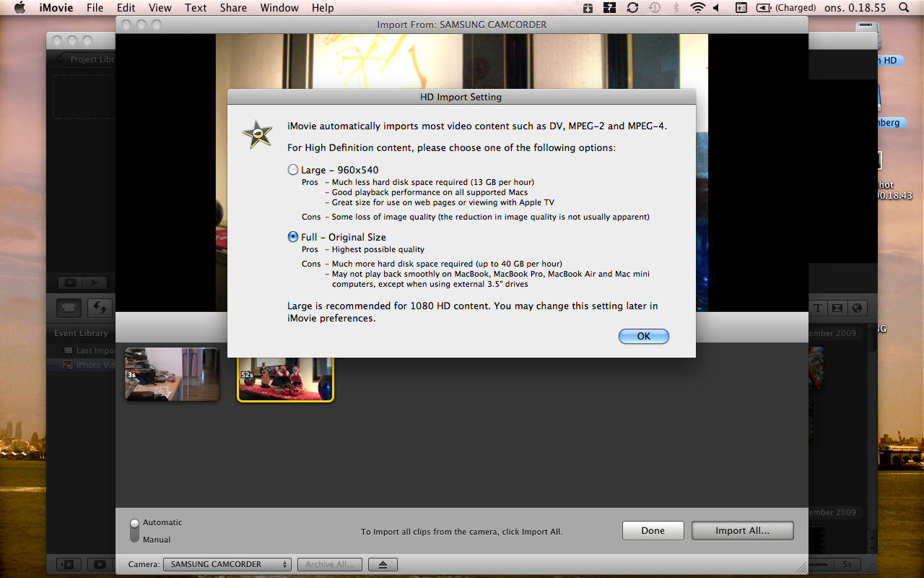Click play full screen button under project
The image size is (924, 578).
click(x=71, y=283)
